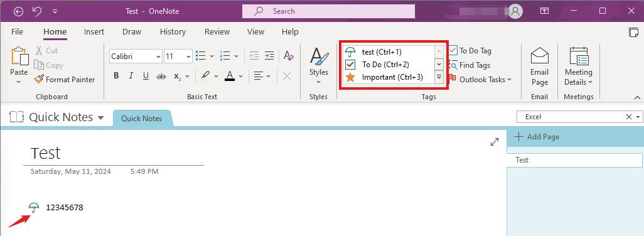Apply a numbered list
This screenshot has height=236, width=644.
(x=225, y=56)
